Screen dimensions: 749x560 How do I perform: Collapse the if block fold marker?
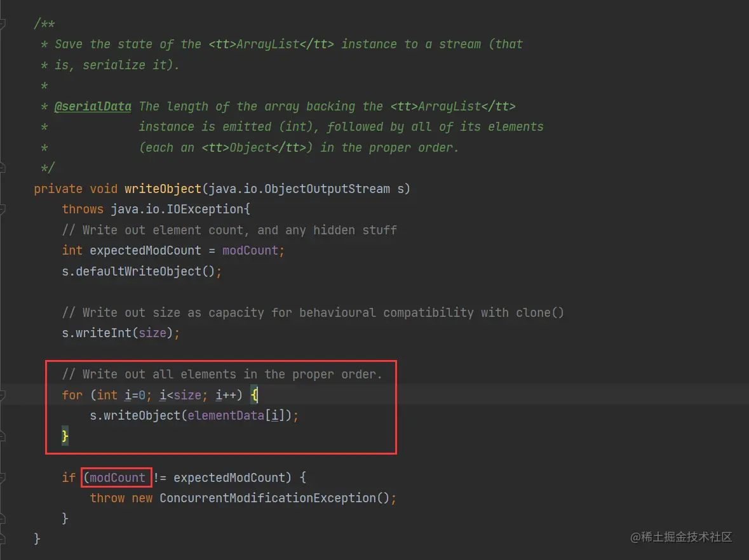tap(2, 477)
